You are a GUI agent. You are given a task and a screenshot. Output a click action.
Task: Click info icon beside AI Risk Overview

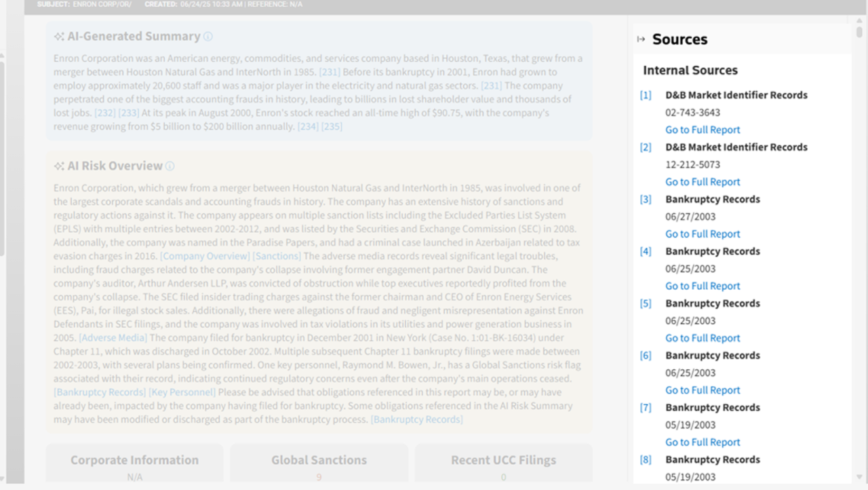(170, 166)
